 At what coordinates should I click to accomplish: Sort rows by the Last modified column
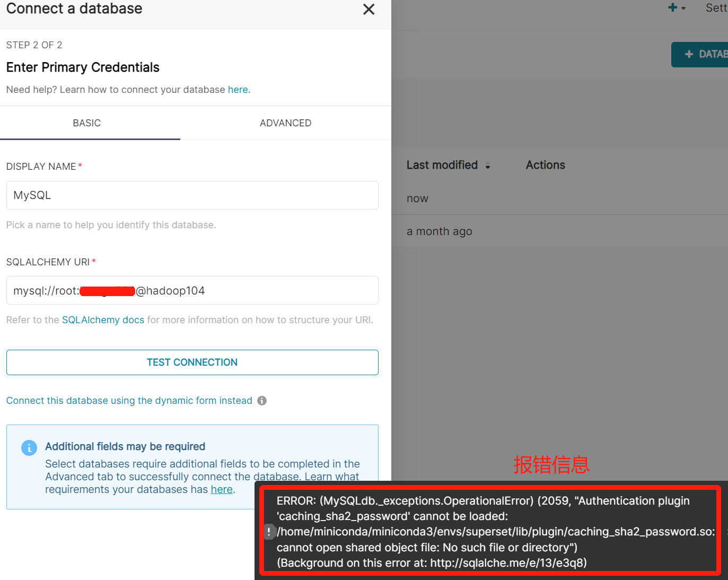[442, 165]
